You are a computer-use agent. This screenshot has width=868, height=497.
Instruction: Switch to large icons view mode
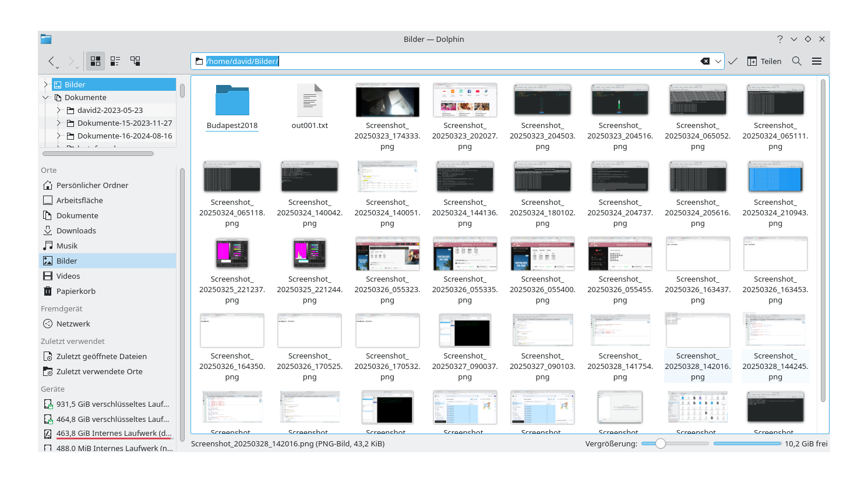95,61
